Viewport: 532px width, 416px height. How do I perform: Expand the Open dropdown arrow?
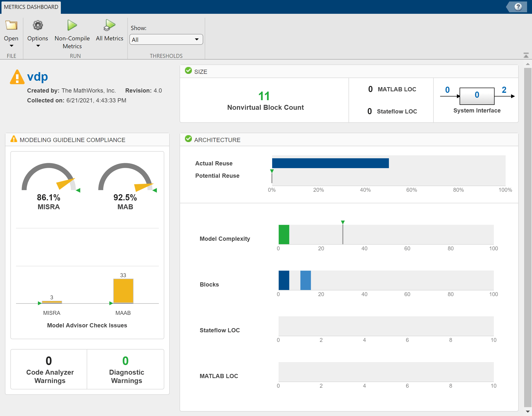11,46
